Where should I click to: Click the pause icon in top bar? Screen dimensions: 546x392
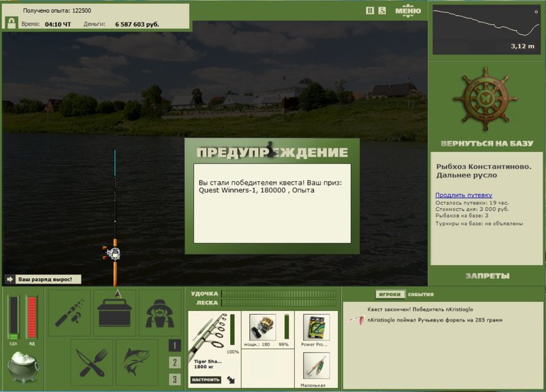[370, 11]
